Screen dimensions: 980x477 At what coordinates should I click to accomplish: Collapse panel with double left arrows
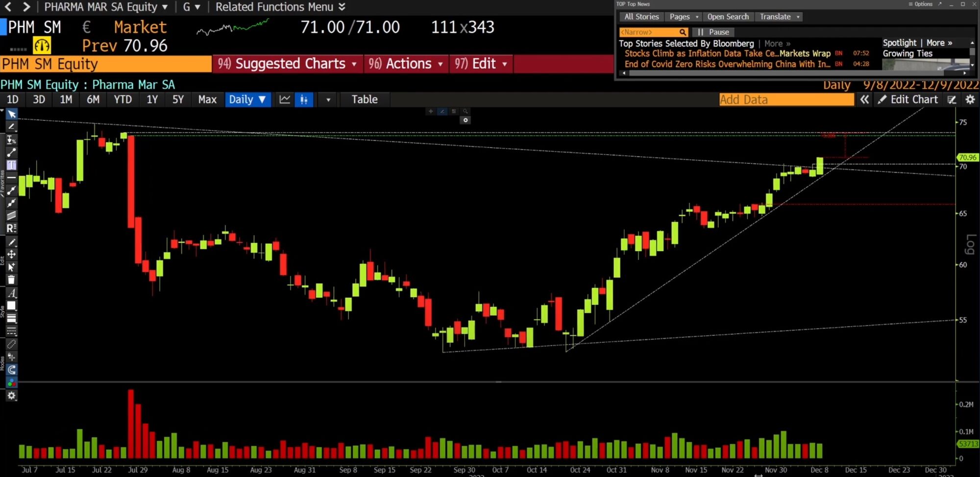coord(864,100)
